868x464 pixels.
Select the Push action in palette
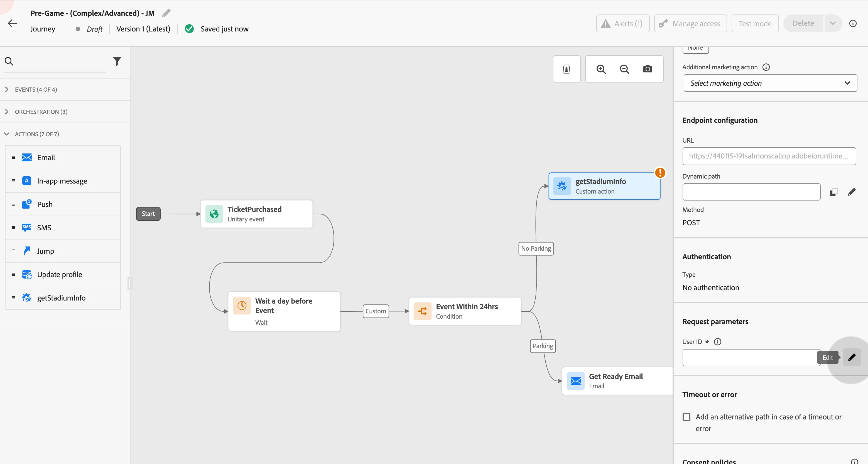63,204
